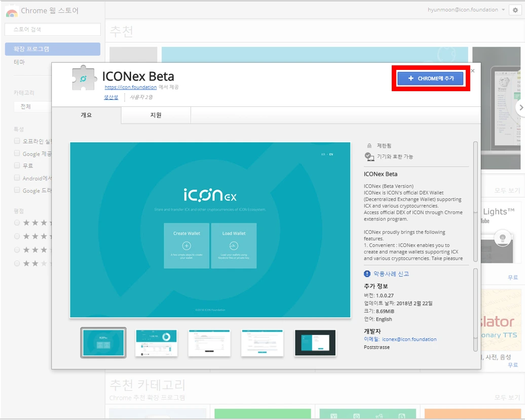Click the 추가 정보 heading
525x420 pixels.
[x=376, y=286]
